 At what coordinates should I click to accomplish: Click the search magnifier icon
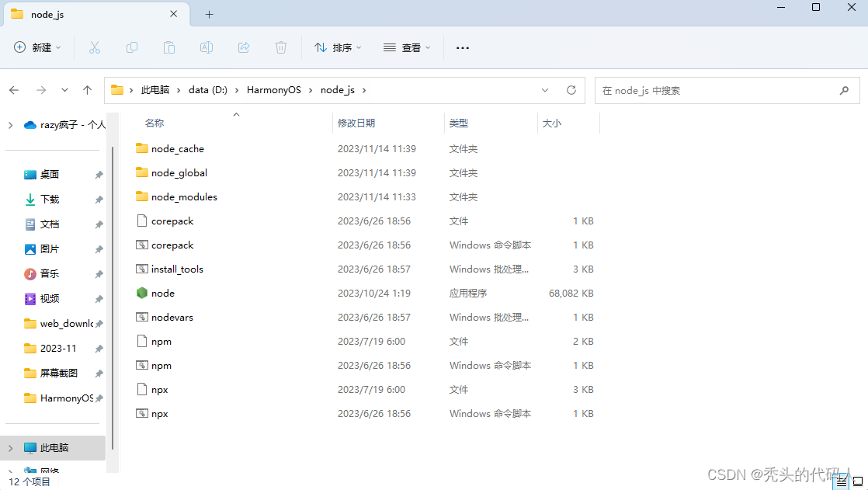[x=844, y=90]
